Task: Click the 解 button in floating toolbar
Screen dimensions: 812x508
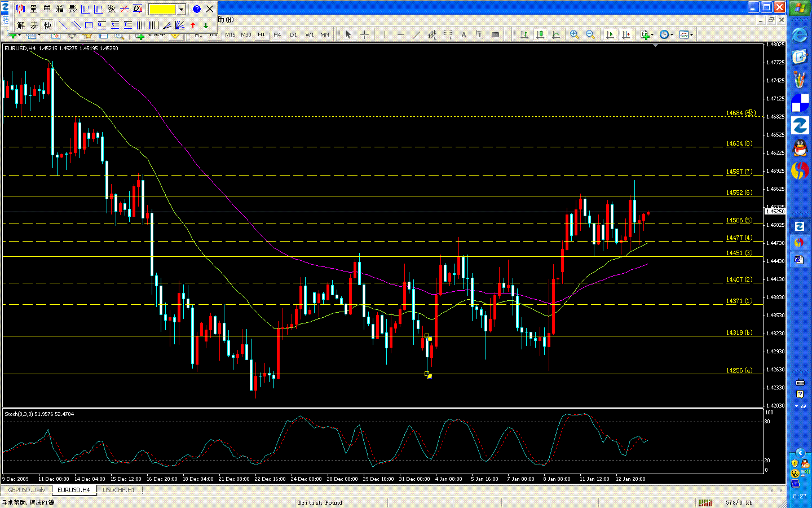Action: click(21, 25)
